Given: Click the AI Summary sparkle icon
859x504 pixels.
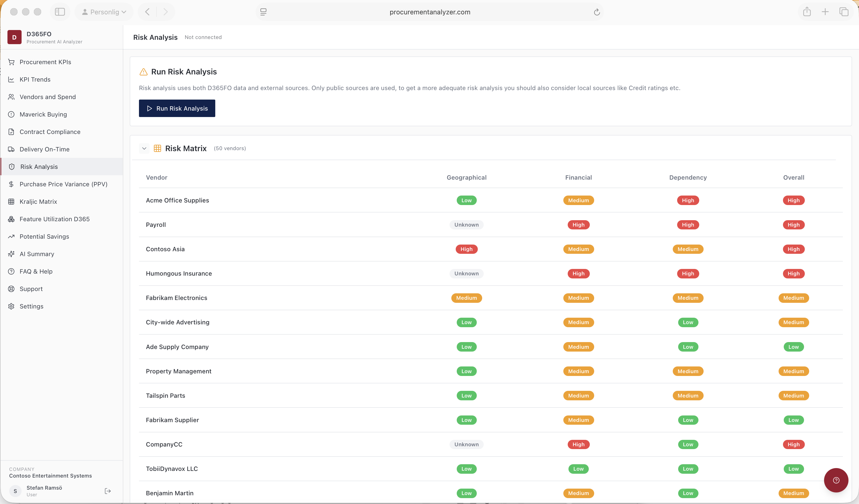Looking at the screenshot, I should (x=11, y=254).
